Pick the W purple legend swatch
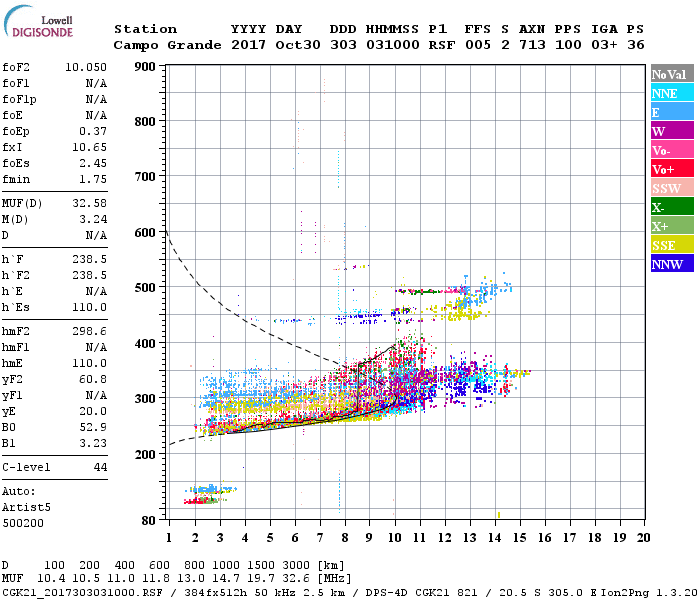Viewport: 700px width, 600px height. pos(671,131)
